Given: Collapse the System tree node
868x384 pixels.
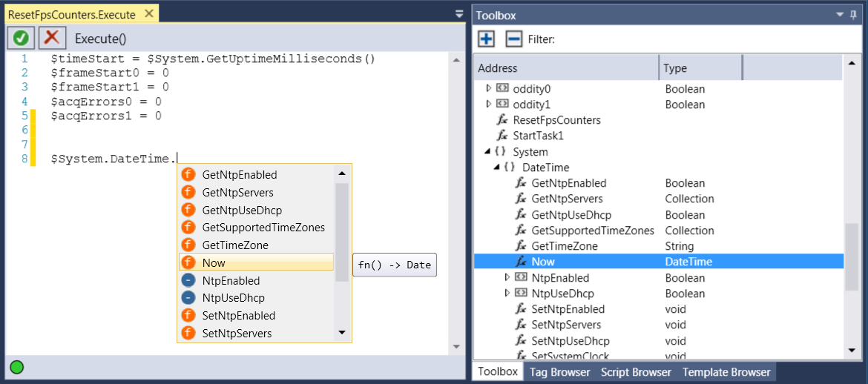Looking at the screenshot, I should pyautogui.click(x=488, y=152).
